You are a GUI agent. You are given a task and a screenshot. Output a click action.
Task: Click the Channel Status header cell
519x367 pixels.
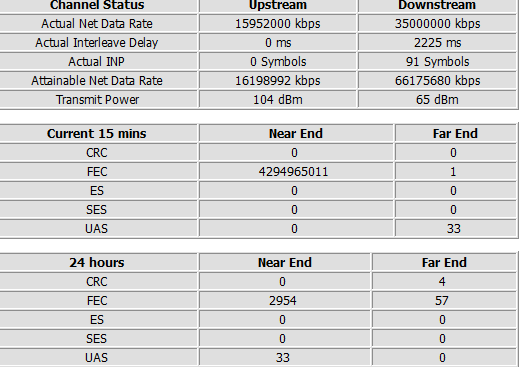97,6
